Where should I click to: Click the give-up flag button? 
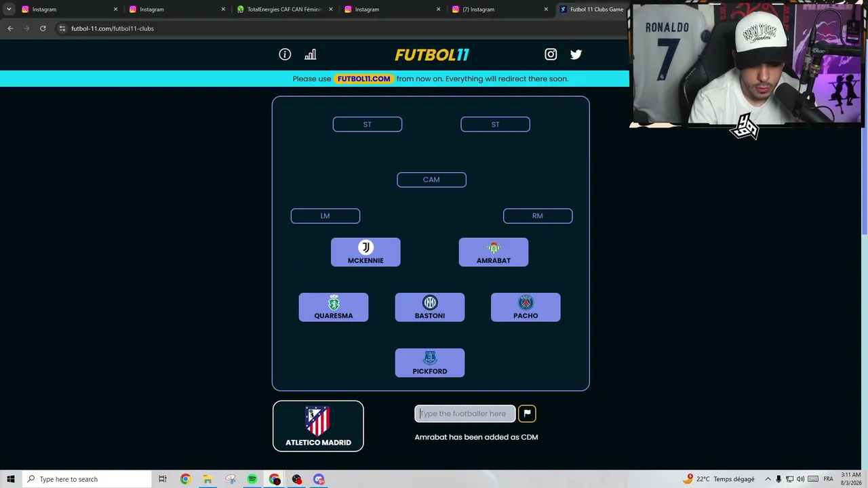[x=527, y=413]
